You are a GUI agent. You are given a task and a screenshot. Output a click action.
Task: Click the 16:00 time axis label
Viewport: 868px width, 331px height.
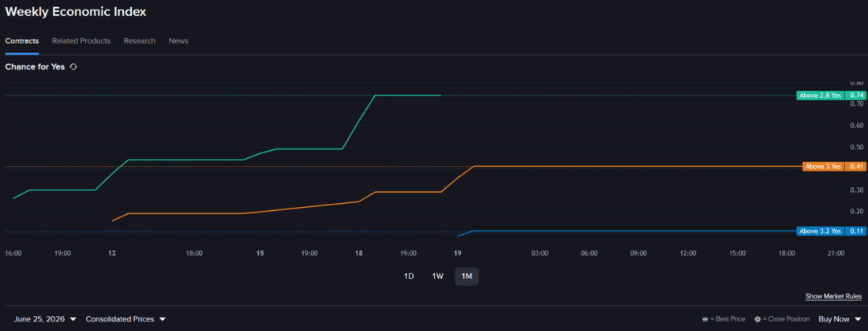[x=13, y=254]
